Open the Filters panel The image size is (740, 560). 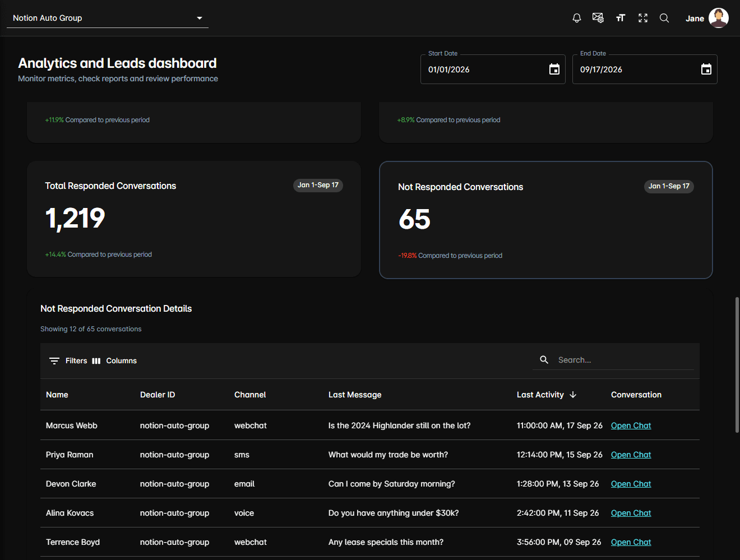point(68,361)
